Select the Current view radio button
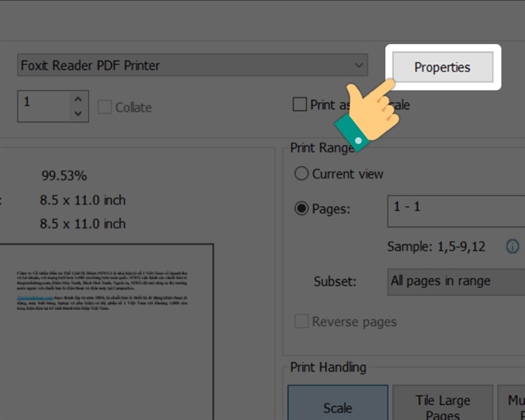 click(x=302, y=174)
